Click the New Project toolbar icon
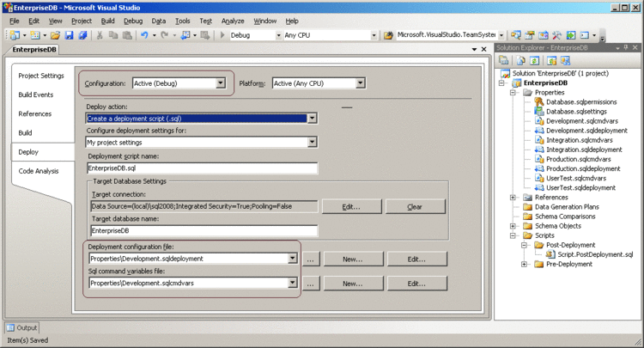 tap(15, 35)
